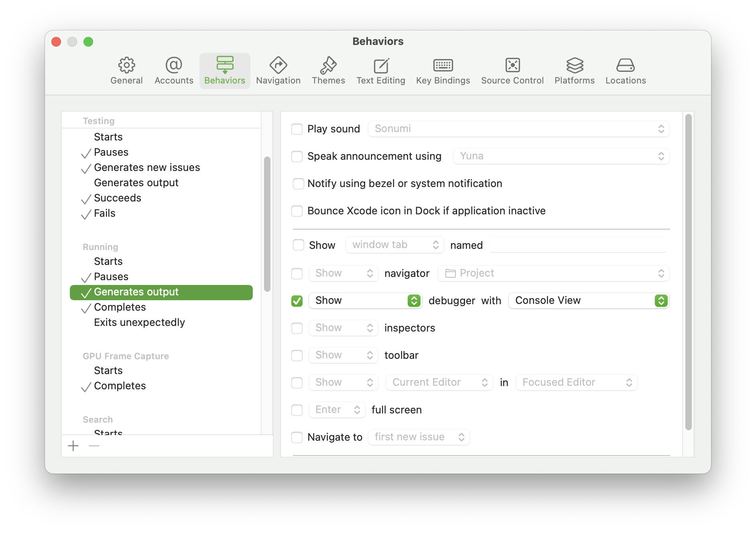The width and height of the screenshot is (756, 533).
Task: Click the minus remove behavior button
Action: click(94, 446)
